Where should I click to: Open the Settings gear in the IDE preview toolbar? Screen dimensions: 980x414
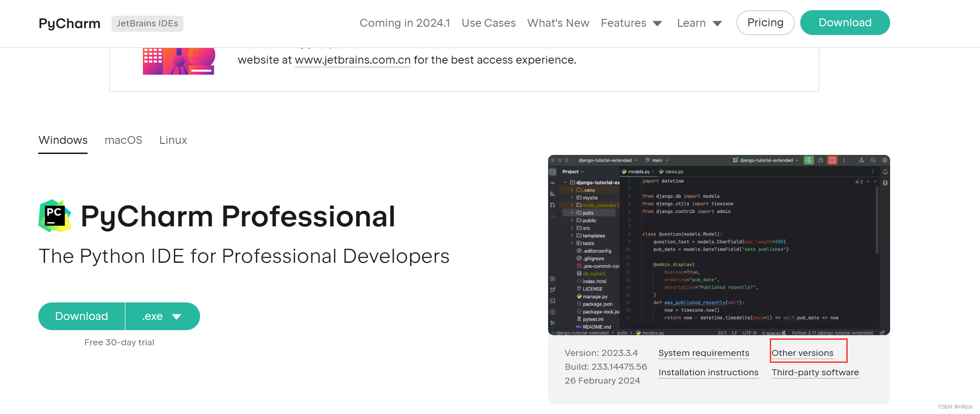click(x=885, y=160)
